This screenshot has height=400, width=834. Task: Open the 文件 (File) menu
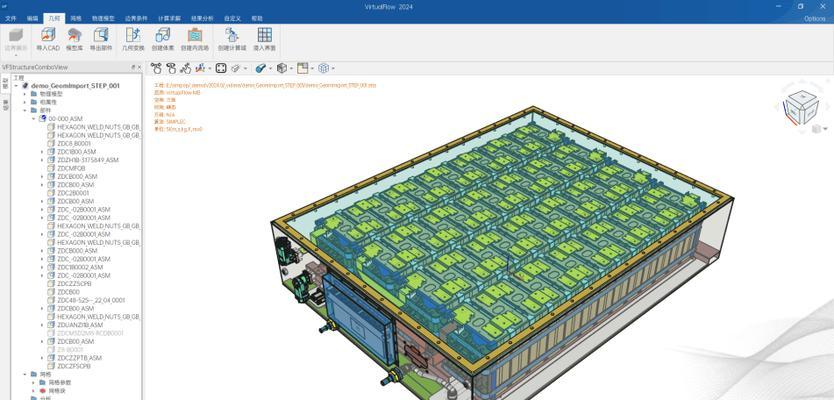click(x=11, y=19)
